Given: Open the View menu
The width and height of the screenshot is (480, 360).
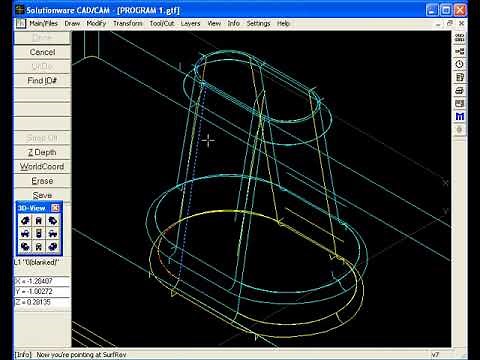Looking at the screenshot, I should 214,23.
